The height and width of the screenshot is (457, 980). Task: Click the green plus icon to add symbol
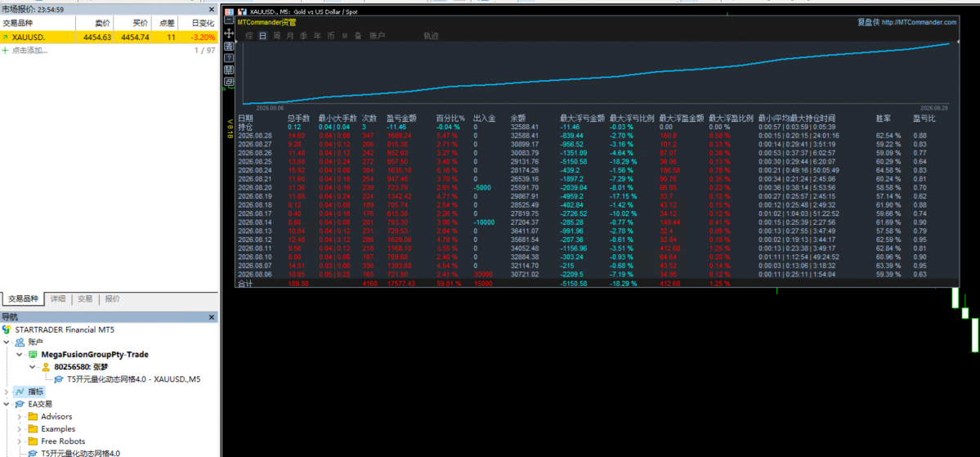coord(6,50)
